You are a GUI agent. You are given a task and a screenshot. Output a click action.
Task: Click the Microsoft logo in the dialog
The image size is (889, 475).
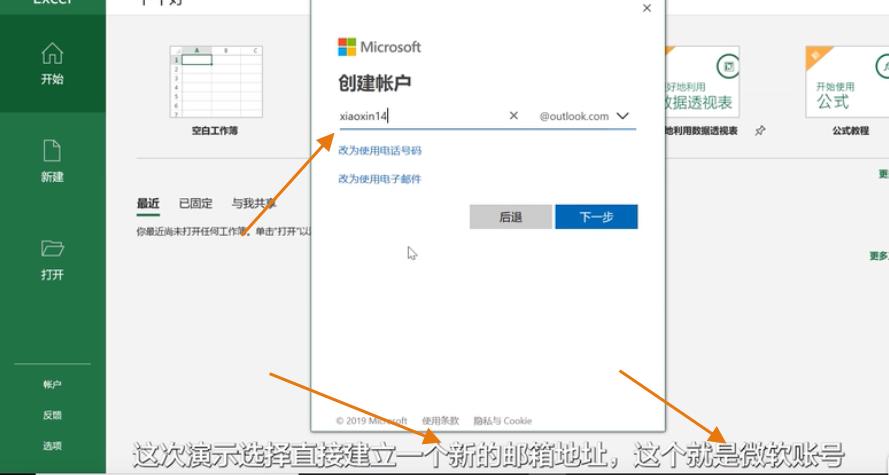point(379,47)
